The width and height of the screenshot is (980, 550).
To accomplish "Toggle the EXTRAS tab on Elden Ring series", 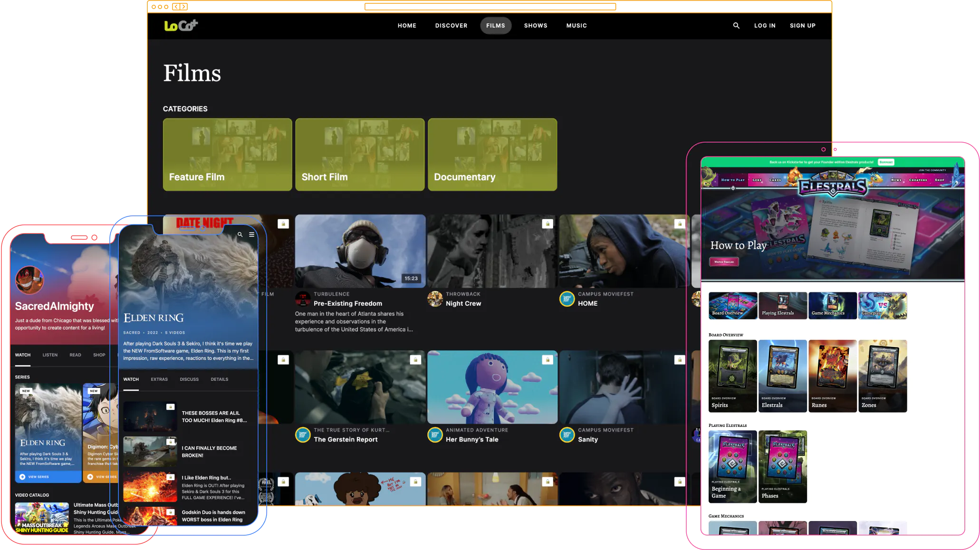I will click(160, 379).
